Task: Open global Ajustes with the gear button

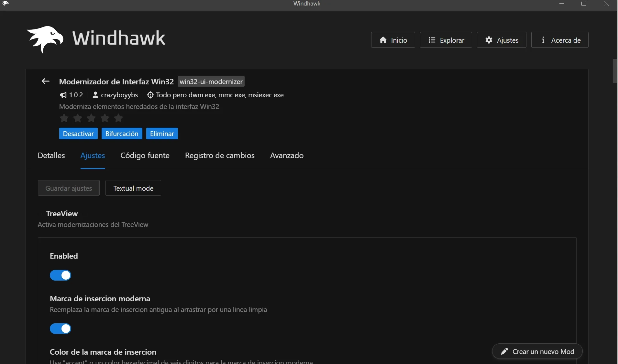Action: 502,40
